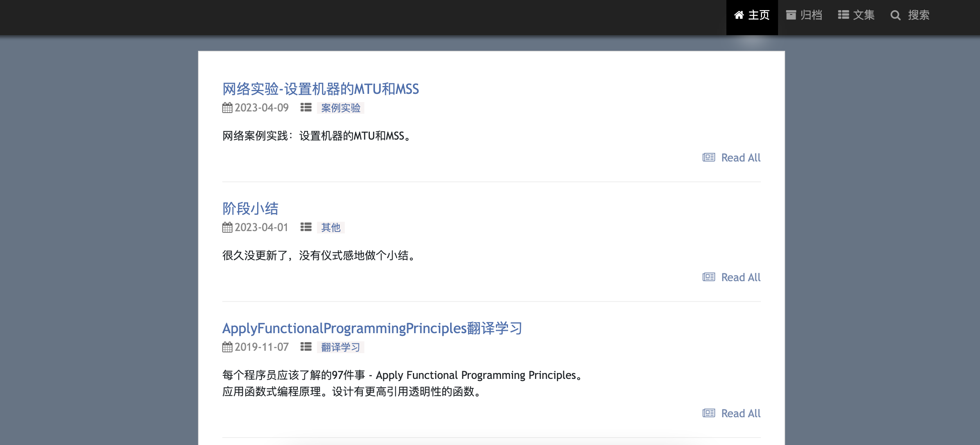Select the 案例实验 category tag
This screenshot has width=980, height=445.
[x=340, y=108]
